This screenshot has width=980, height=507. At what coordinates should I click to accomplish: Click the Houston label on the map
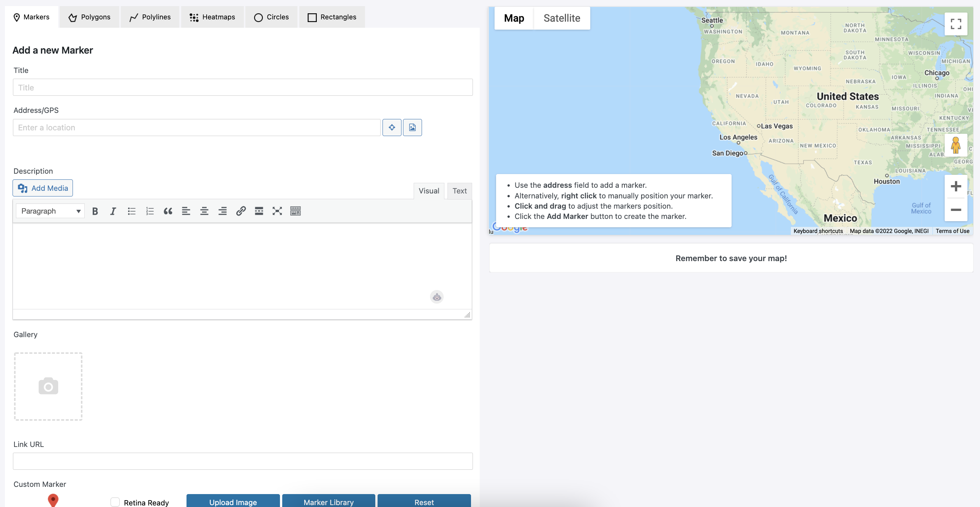click(887, 182)
